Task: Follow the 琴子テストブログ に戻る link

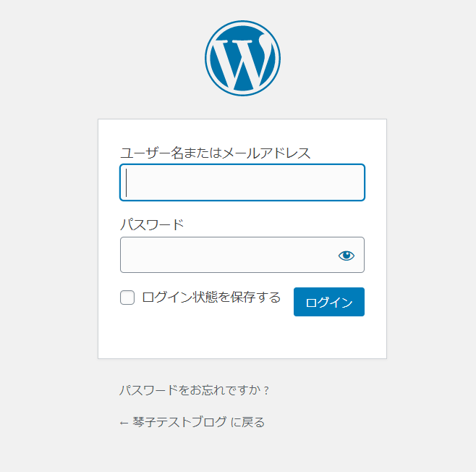Action: [x=192, y=422]
